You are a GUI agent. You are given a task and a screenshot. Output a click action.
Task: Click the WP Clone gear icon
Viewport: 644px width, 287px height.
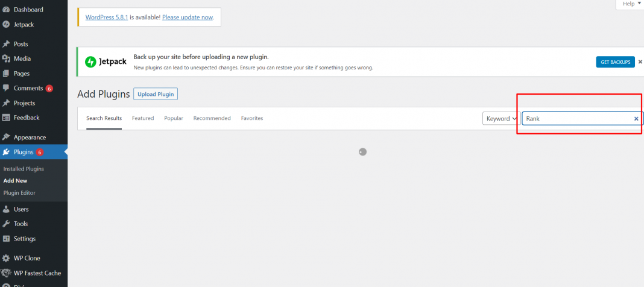[6, 258]
